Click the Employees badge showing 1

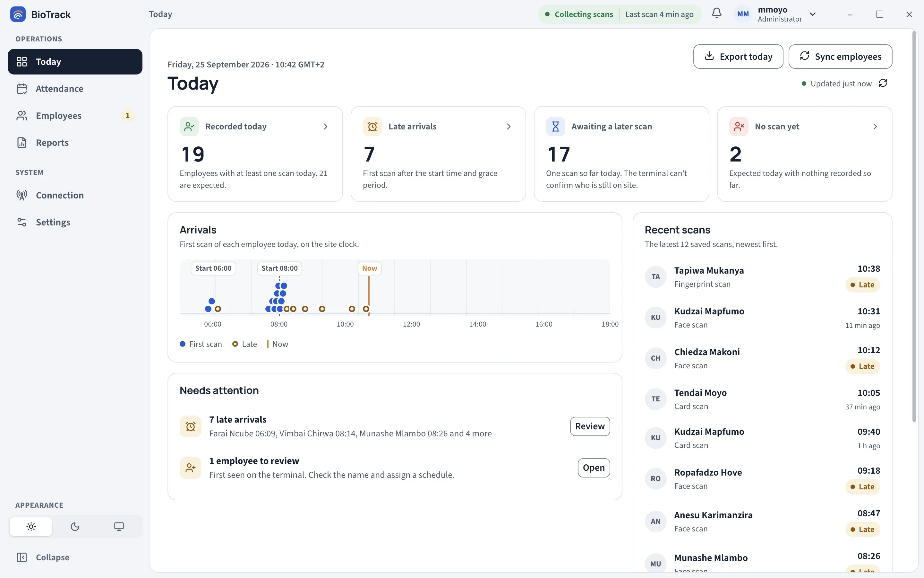[x=127, y=116]
